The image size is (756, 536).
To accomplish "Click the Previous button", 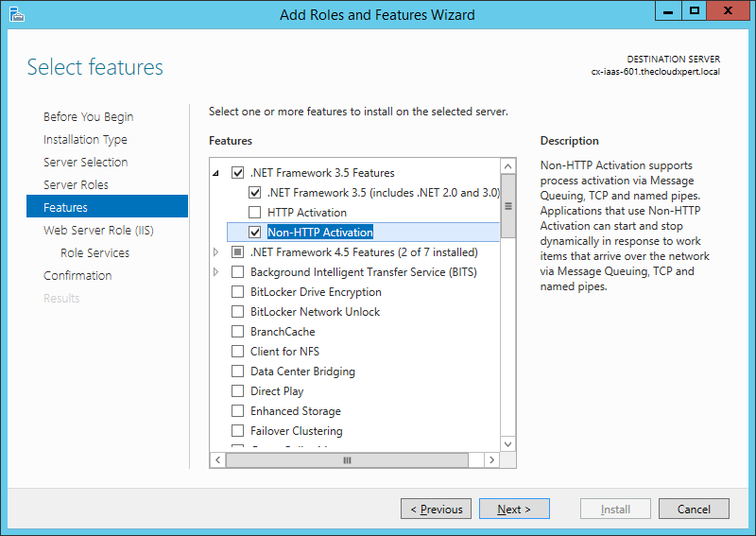I will [436, 510].
